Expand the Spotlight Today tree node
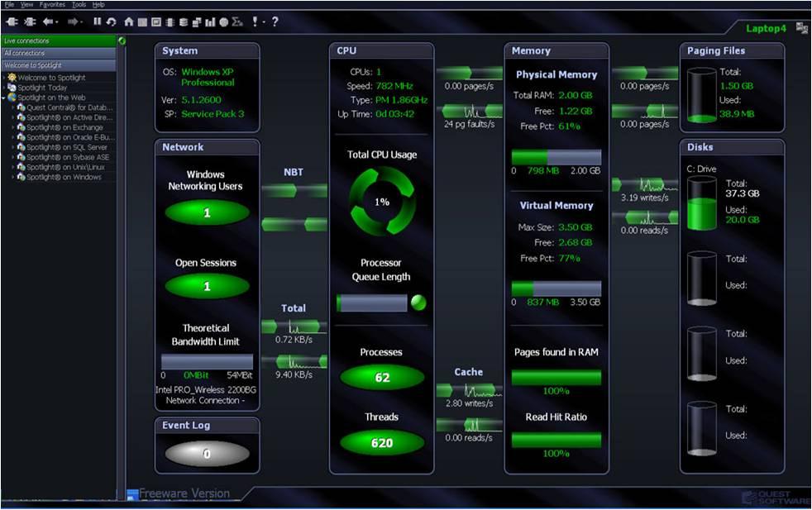Screen dimensions: 812x510 coord(4,88)
